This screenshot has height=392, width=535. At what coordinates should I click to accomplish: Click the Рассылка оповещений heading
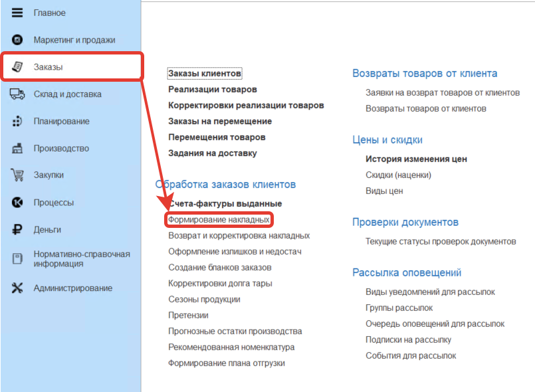(407, 273)
